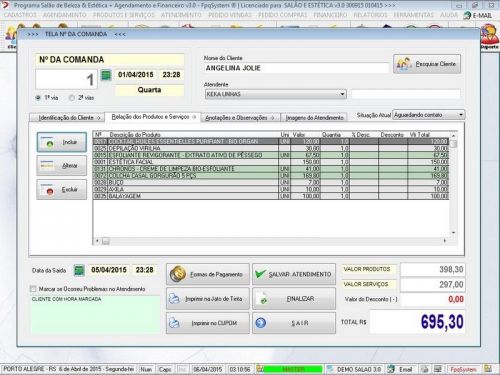Switch to Identificação do Cliente tab
The image size is (500, 375).
[x=67, y=118]
